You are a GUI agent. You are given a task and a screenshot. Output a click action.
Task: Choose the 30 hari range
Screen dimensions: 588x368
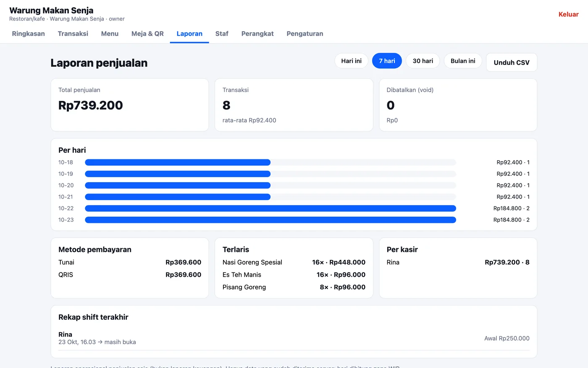[x=423, y=61]
